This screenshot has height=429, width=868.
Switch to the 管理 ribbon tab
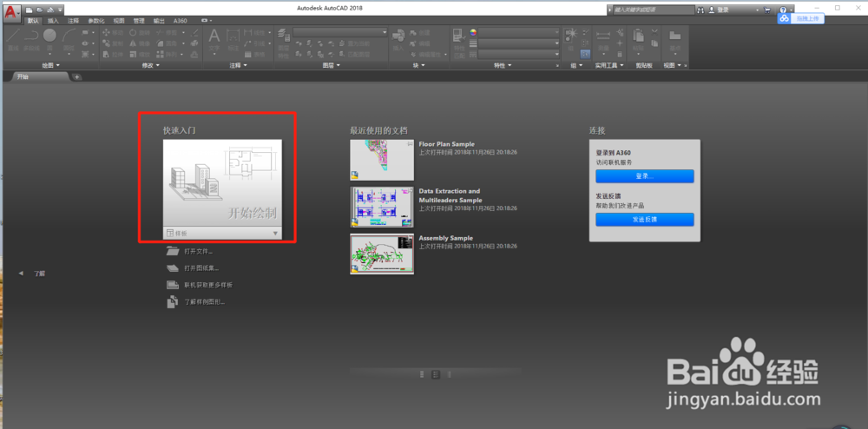tap(139, 21)
